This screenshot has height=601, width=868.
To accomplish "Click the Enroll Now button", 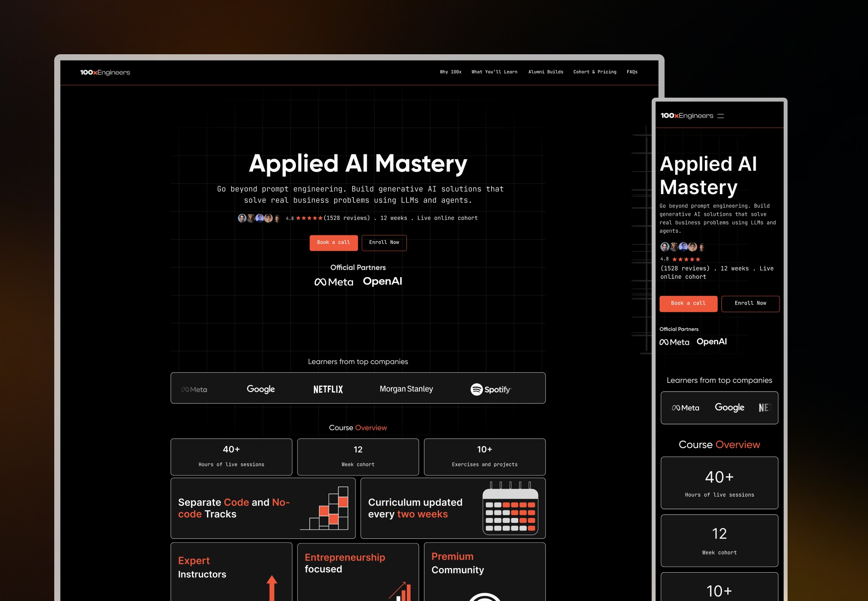I will coord(384,242).
